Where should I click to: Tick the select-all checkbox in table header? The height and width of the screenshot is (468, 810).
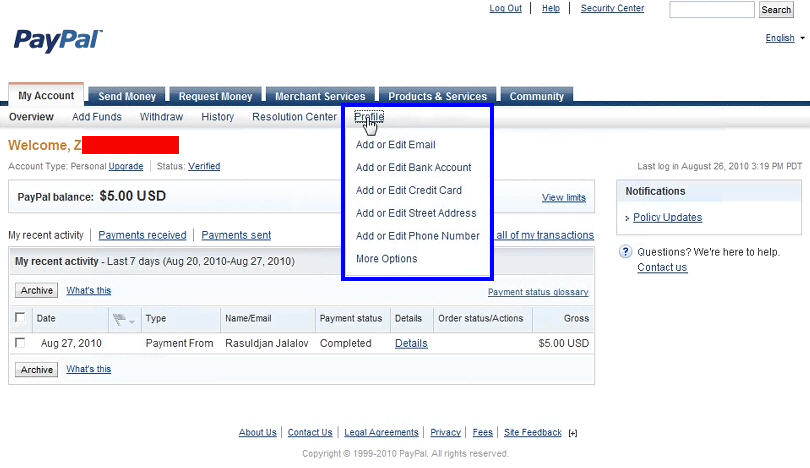point(20,318)
